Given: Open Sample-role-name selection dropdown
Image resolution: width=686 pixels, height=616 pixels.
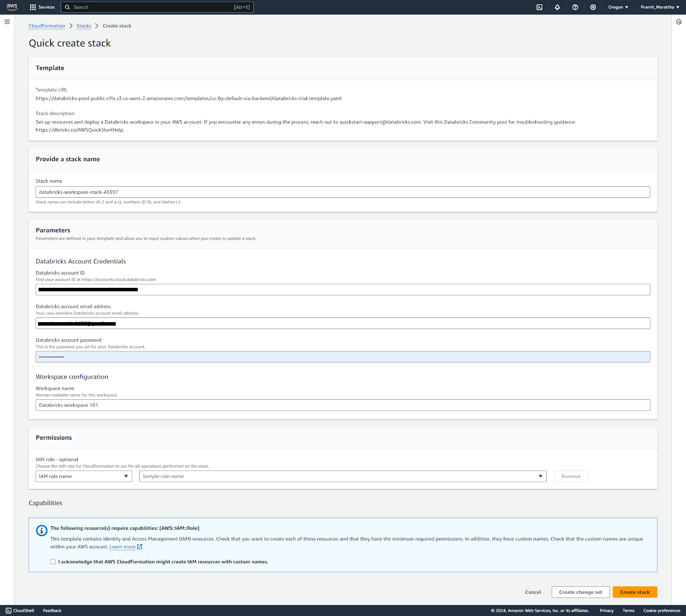Looking at the screenshot, I should (343, 476).
